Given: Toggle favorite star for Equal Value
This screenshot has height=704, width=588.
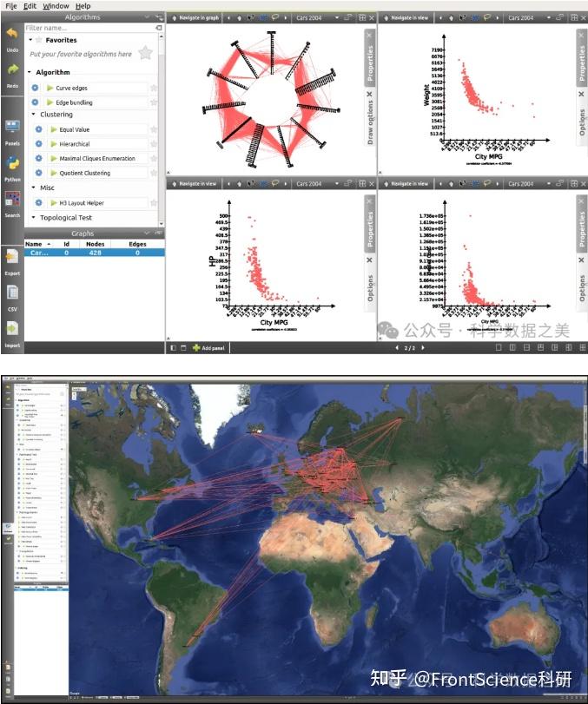Looking at the screenshot, I should coord(154,129).
